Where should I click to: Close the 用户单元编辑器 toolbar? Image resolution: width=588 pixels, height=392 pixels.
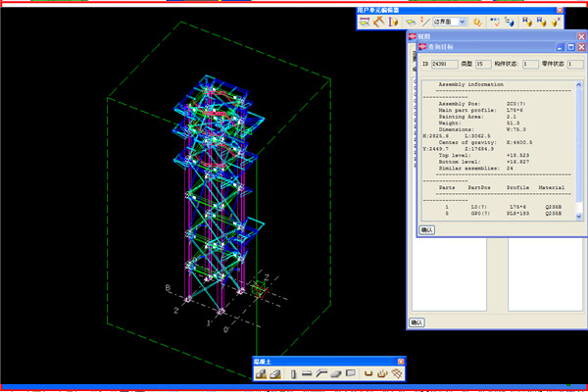[x=560, y=9]
